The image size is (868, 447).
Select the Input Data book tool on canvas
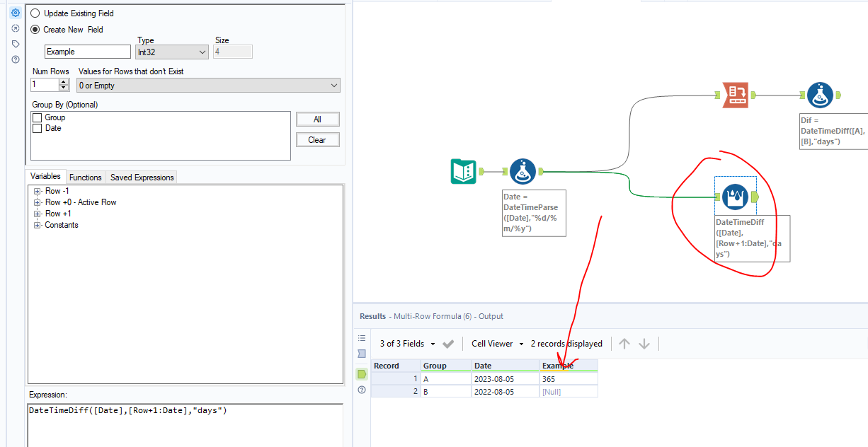pos(463,171)
